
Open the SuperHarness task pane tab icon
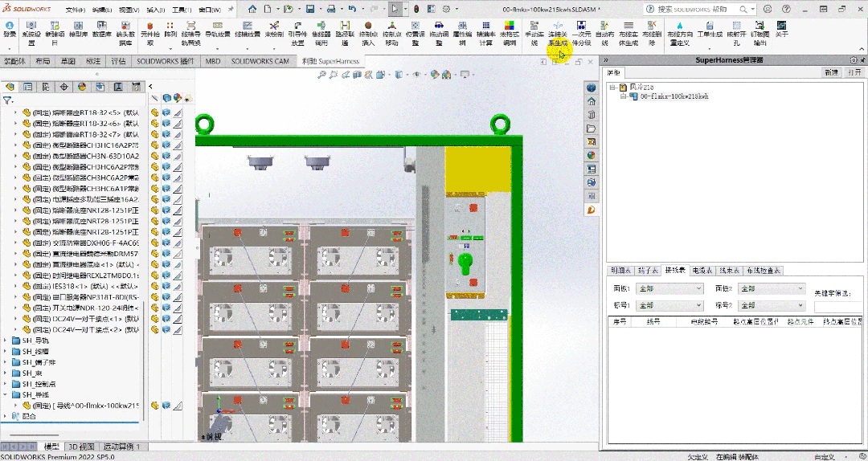pos(592,210)
